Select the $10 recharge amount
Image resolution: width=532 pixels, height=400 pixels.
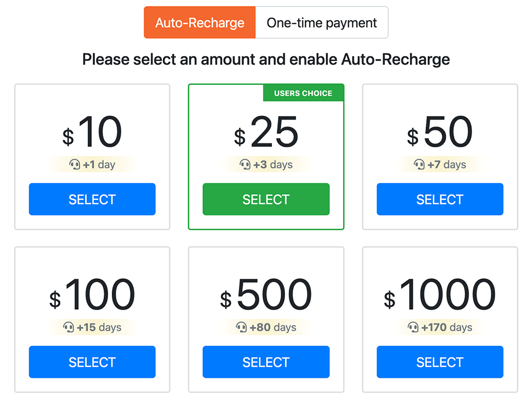point(92,199)
